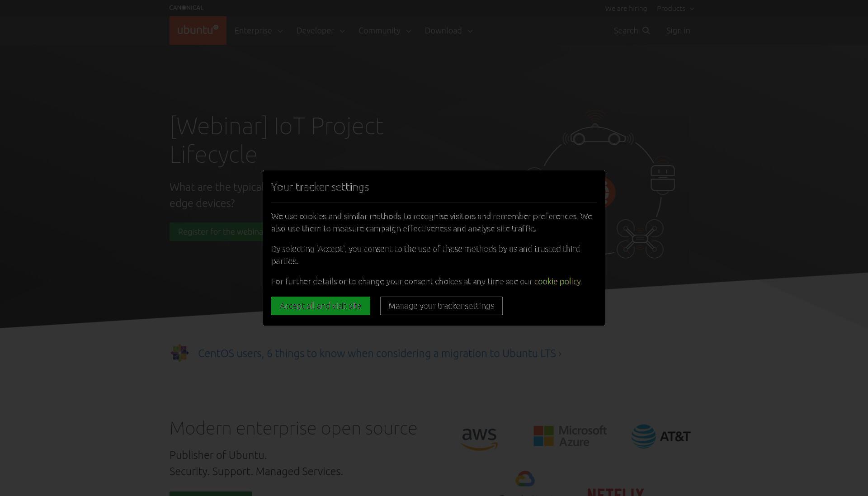Click the green button below Managed Services
Image resolution: width=868 pixels, height=496 pixels.
click(x=211, y=494)
